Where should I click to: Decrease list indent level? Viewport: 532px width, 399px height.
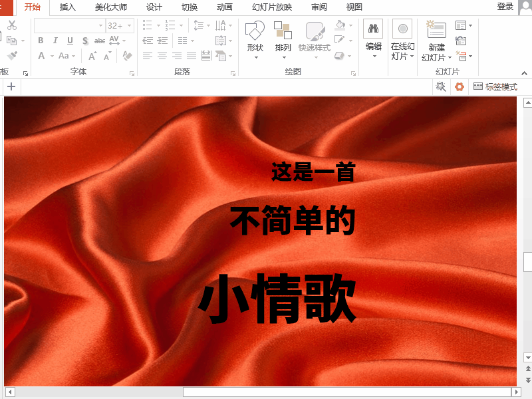(x=148, y=41)
